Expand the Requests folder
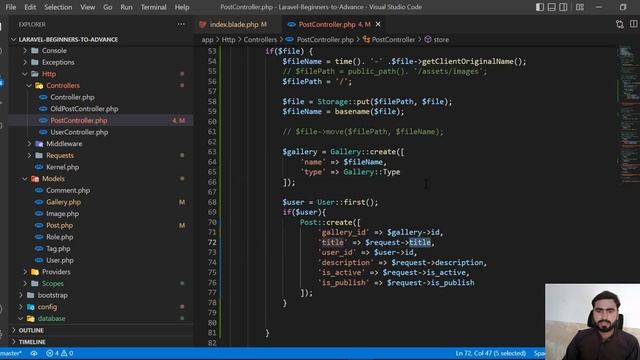The height and width of the screenshot is (360, 640). pyautogui.click(x=60, y=156)
